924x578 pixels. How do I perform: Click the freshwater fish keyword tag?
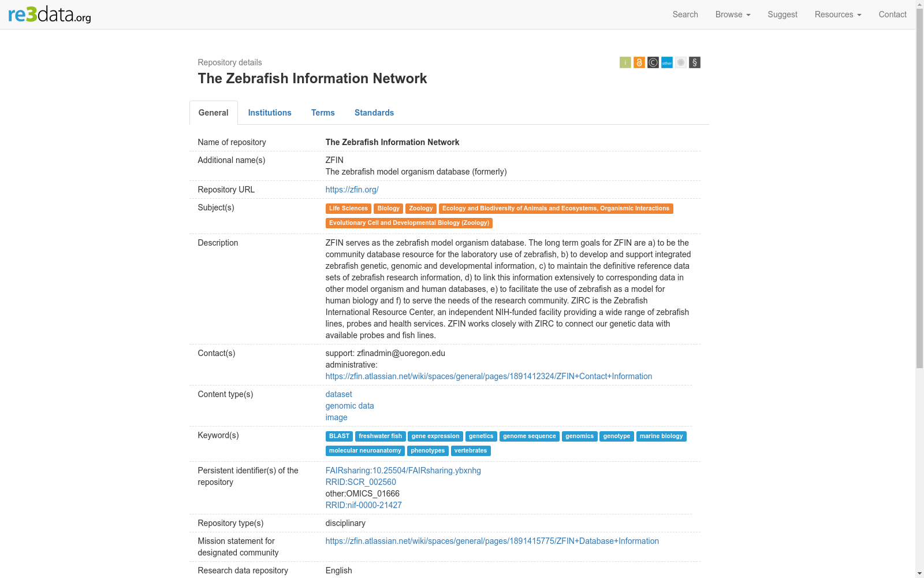coord(380,436)
